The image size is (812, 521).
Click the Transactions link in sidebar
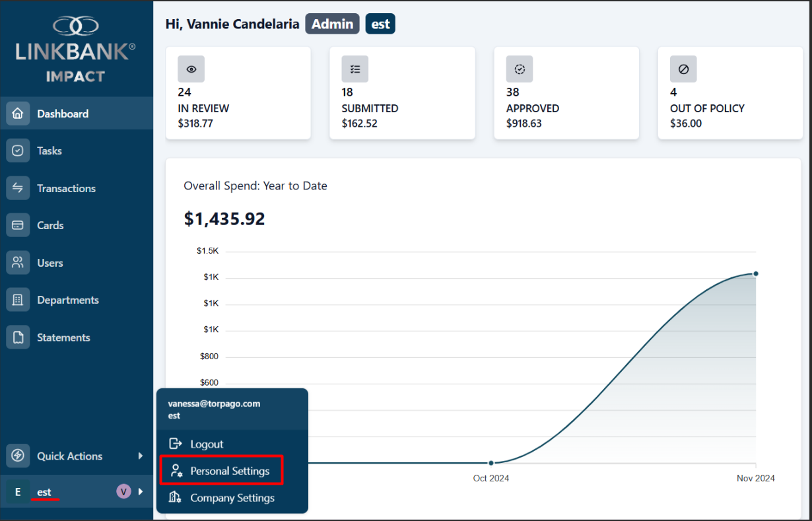pos(66,189)
